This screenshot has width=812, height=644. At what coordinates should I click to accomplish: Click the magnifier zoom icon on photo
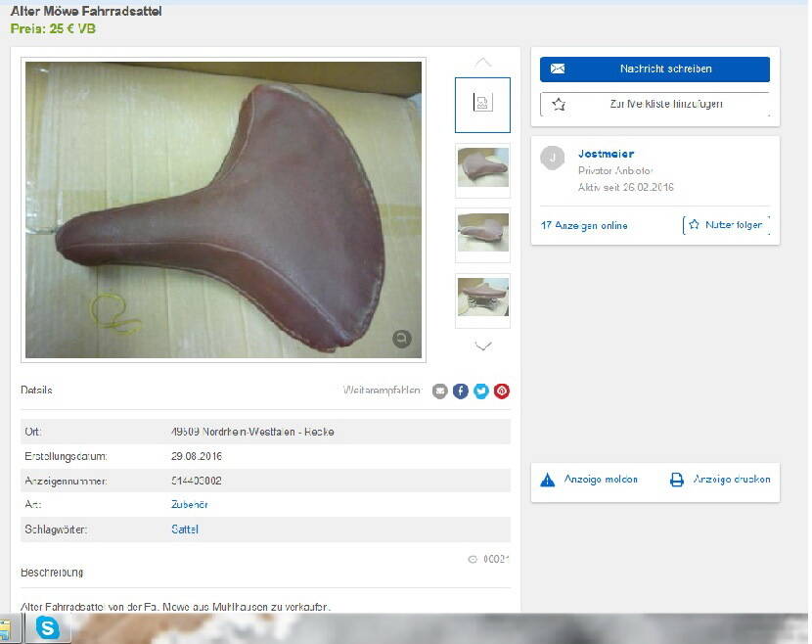(x=401, y=339)
